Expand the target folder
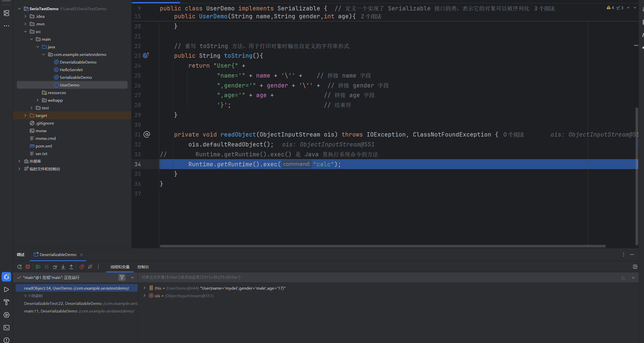The image size is (644, 343). point(25,115)
